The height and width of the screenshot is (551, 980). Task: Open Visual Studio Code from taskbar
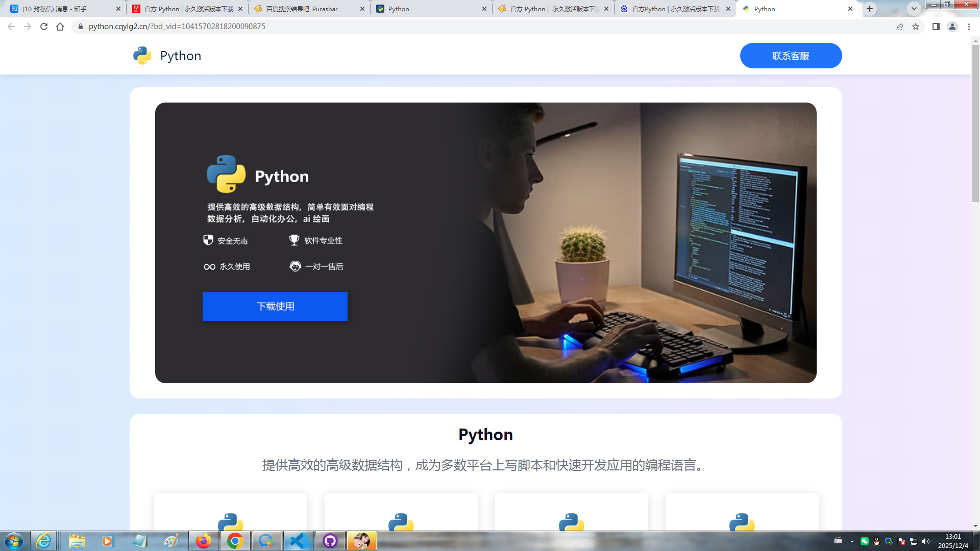point(298,541)
